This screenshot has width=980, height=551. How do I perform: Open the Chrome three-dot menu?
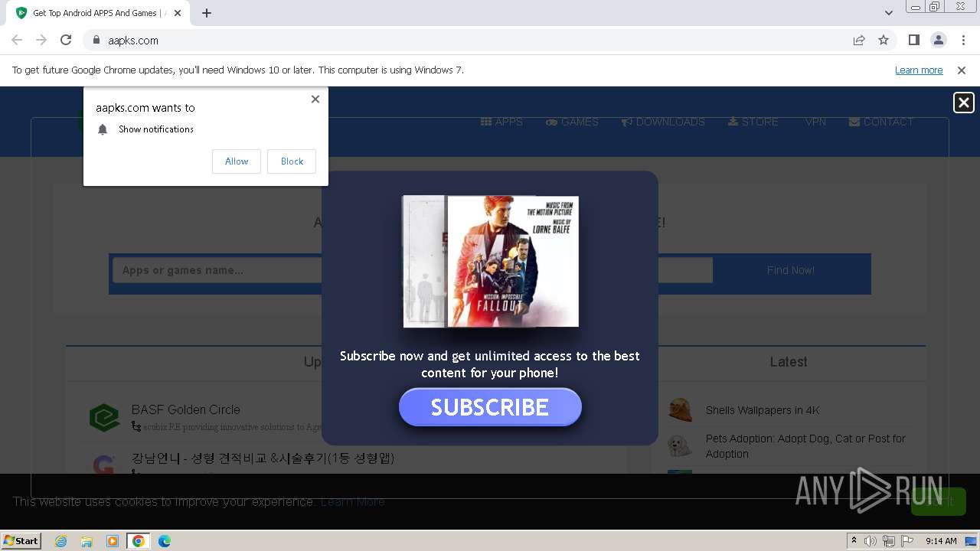tap(962, 40)
